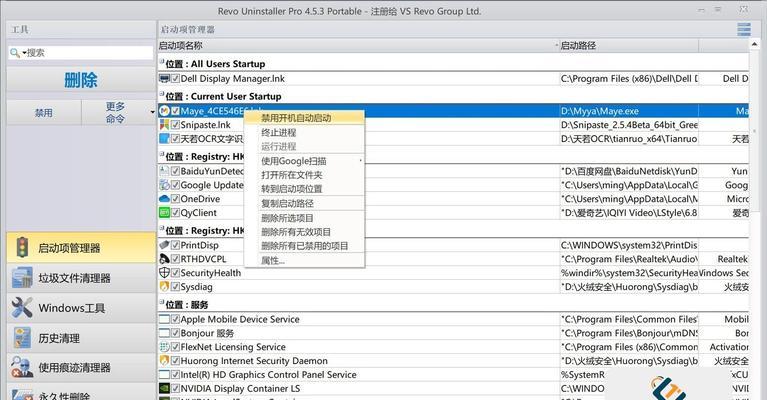This screenshot has width=767, height=400.
Task: Uncheck the Apple Mobile Device Service checkbox
Action: click(x=175, y=319)
